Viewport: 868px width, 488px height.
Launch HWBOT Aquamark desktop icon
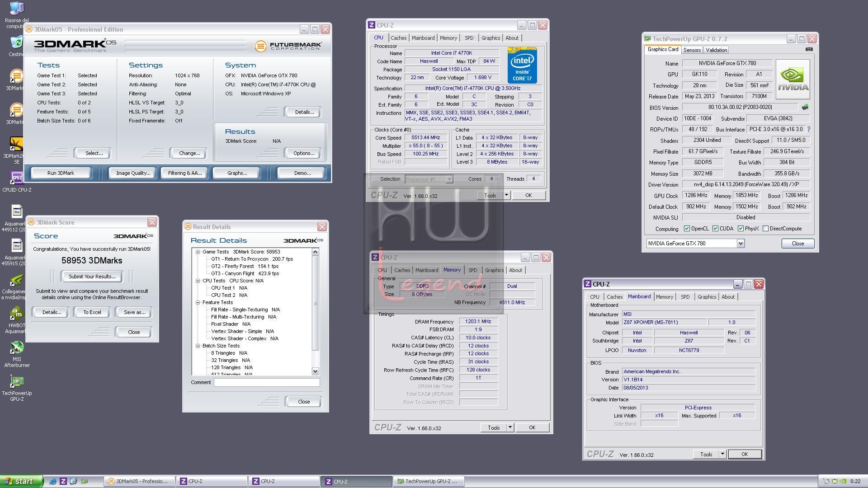17,313
